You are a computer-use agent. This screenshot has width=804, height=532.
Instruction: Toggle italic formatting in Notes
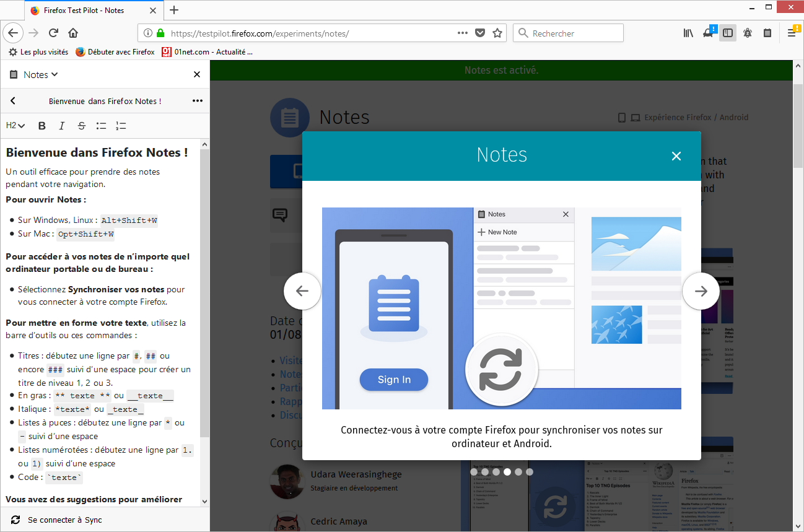(62, 126)
